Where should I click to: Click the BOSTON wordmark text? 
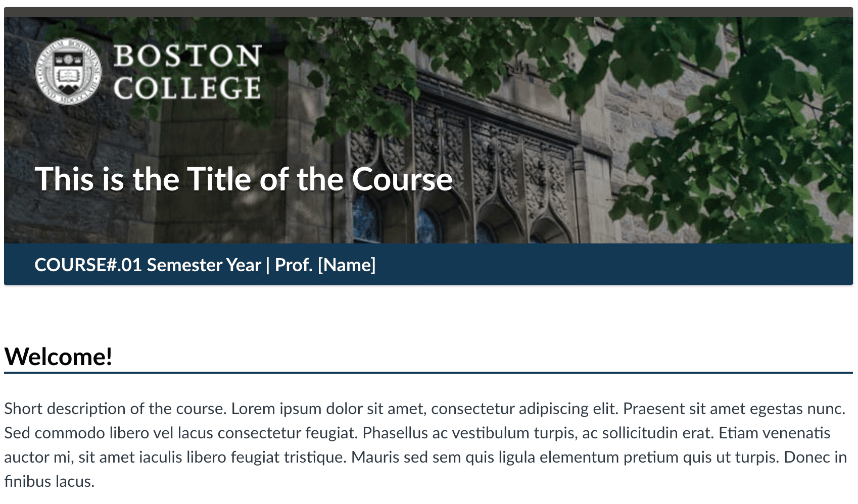[x=187, y=56]
